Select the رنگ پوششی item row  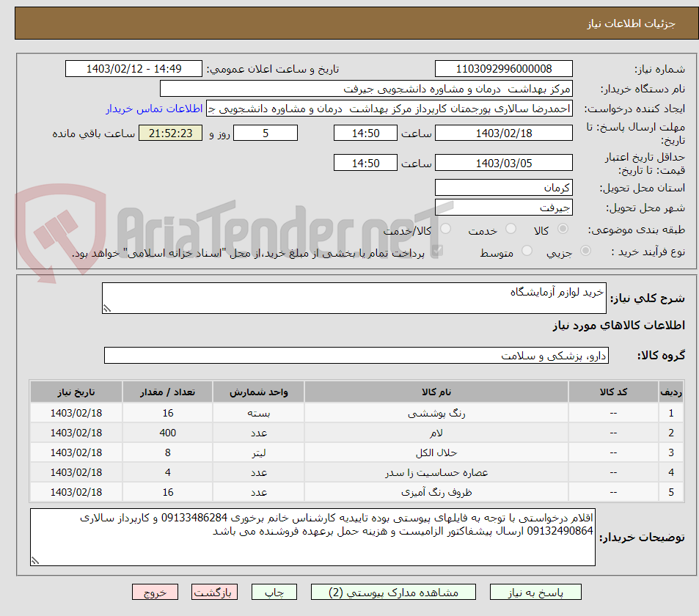pyautogui.click(x=357, y=413)
